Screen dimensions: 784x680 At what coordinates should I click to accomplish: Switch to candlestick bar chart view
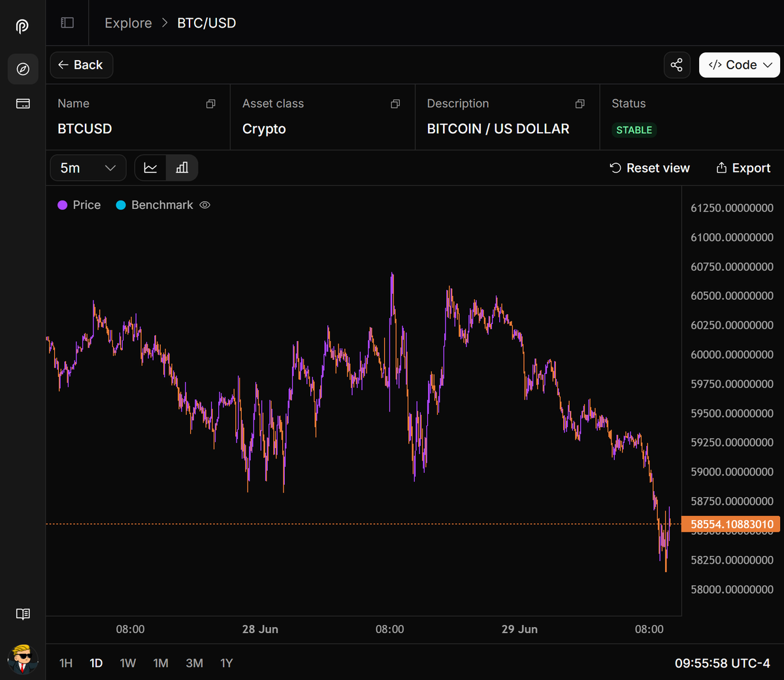pos(182,168)
